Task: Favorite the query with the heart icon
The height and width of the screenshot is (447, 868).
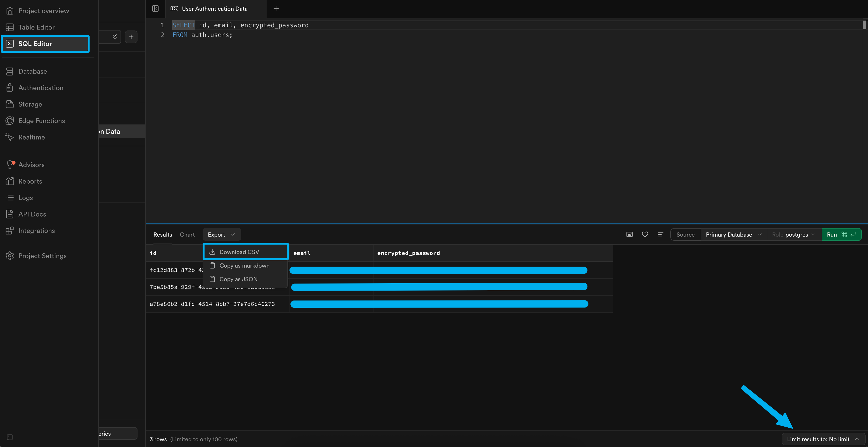Action: click(x=645, y=235)
